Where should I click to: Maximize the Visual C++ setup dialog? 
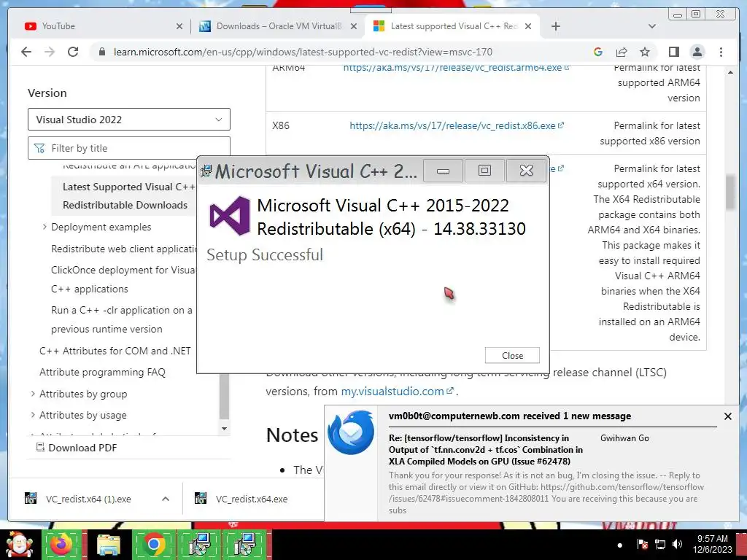484,171
